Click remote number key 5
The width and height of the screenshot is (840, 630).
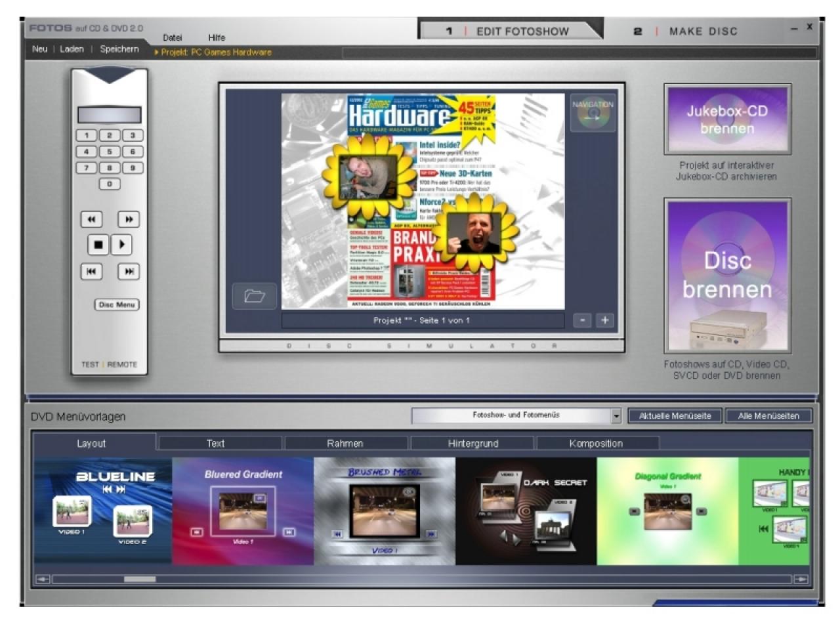110,152
